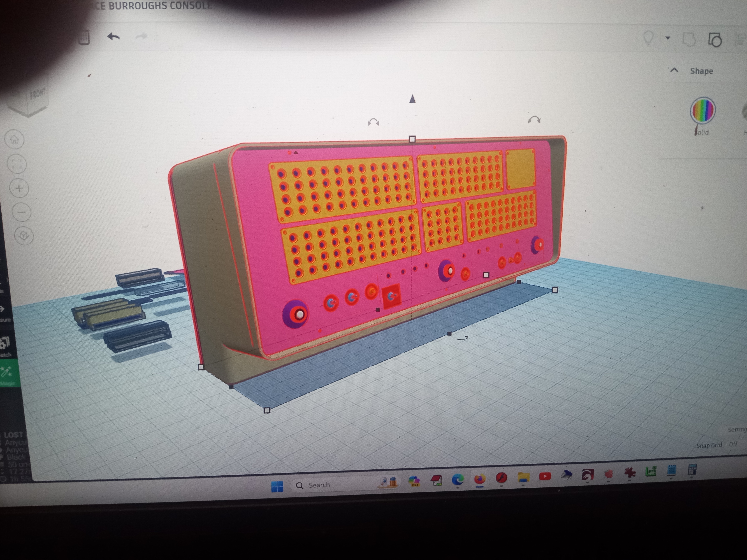
Task: Collapse the Shape panel chevron
Action: 674,70
